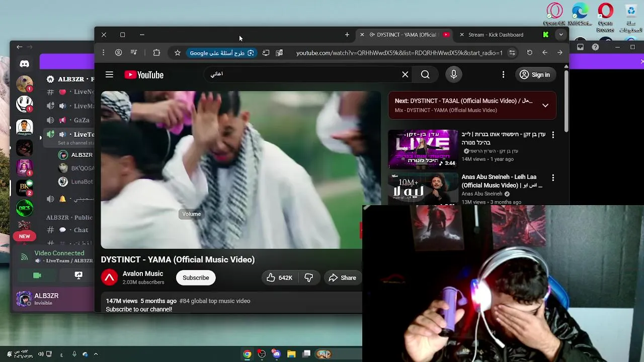
Task: Open more actions for Leih Laa video
Action: [x=553, y=177]
